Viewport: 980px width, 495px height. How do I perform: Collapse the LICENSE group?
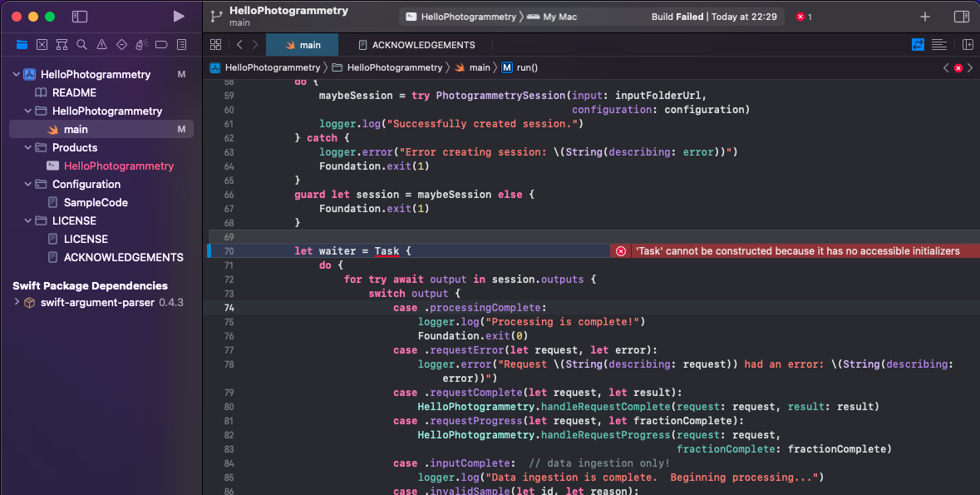tap(28, 221)
